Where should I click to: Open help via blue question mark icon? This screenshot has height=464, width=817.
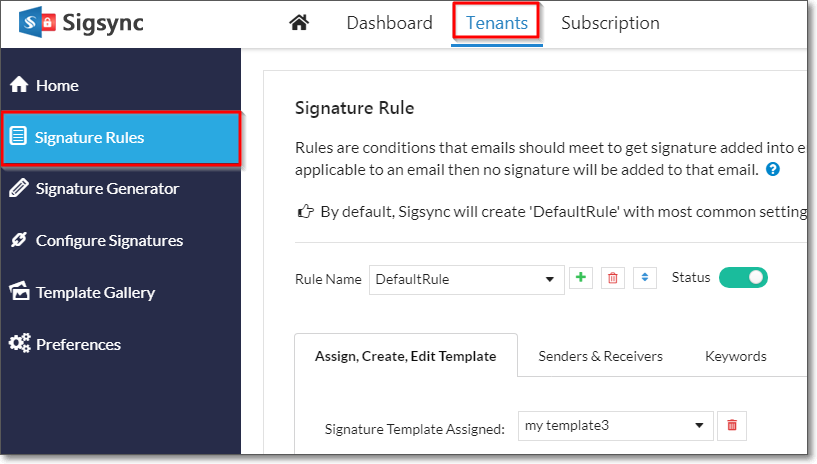coord(773,169)
